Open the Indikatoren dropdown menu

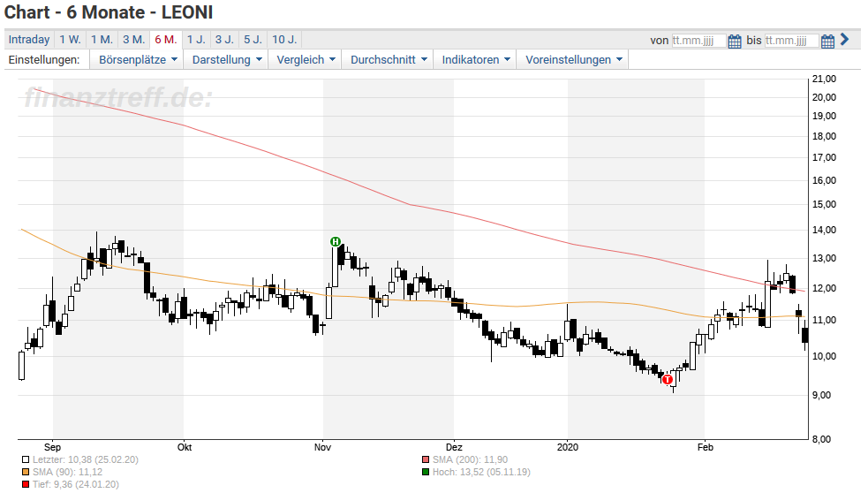coord(476,60)
